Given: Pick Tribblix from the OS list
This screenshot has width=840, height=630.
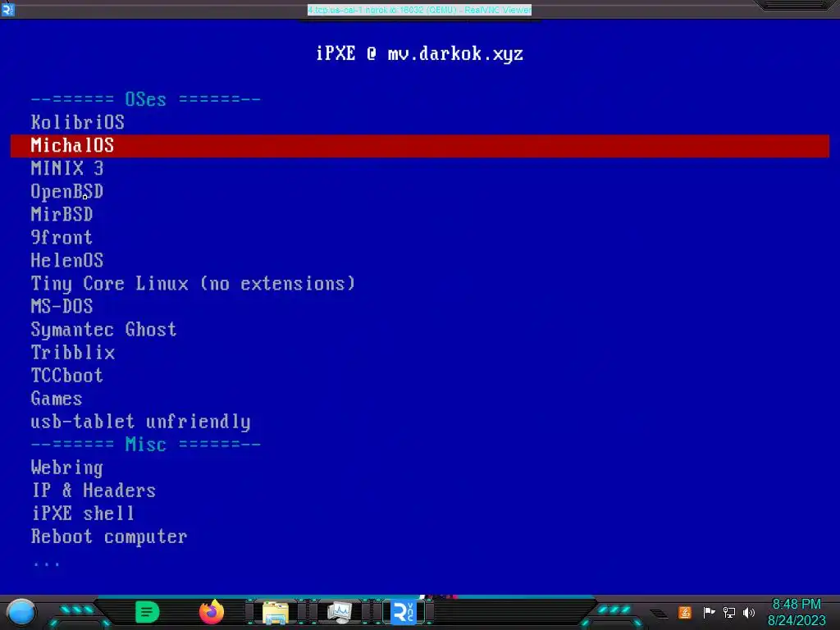Looking at the screenshot, I should [72, 353].
